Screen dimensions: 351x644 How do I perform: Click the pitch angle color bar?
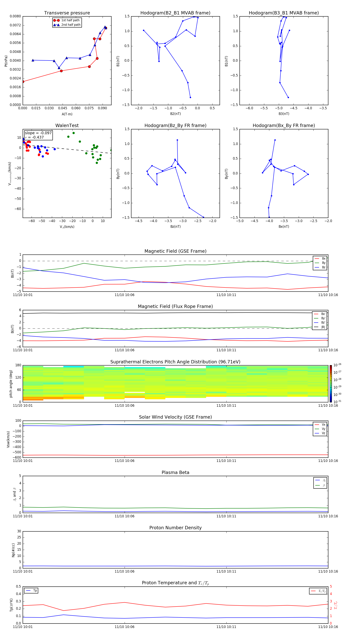pos(331,384)
